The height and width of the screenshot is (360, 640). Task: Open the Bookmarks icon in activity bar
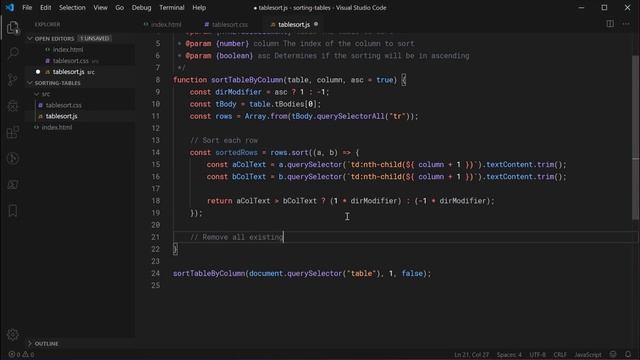tap(13, 211)
